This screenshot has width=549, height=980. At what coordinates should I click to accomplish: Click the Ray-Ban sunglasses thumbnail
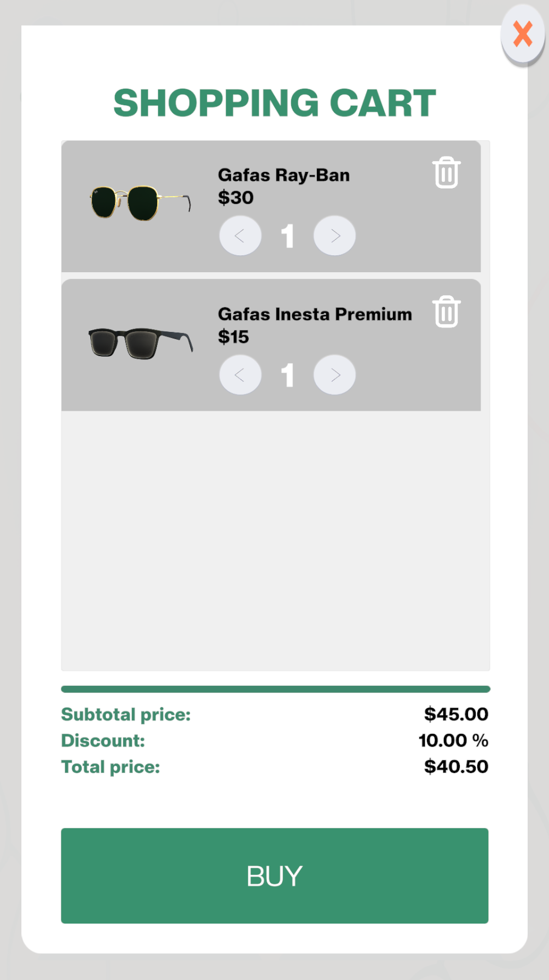(x=140, y=202)
